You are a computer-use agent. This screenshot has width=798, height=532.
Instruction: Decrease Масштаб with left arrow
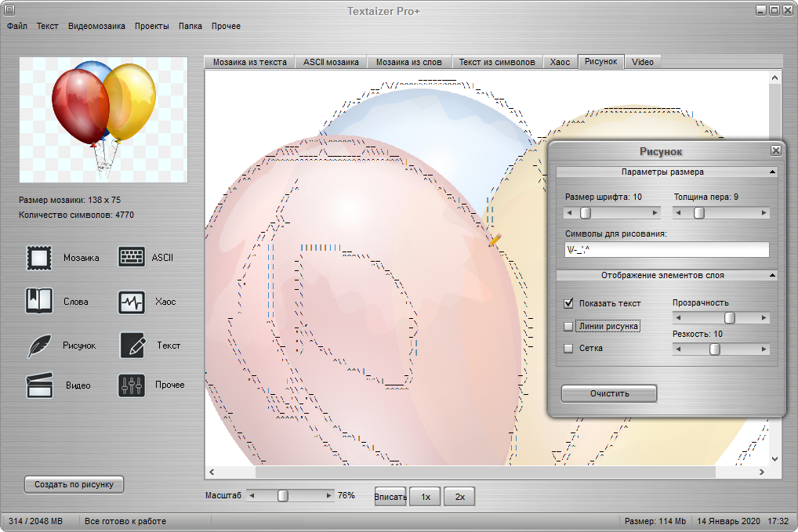252,495
